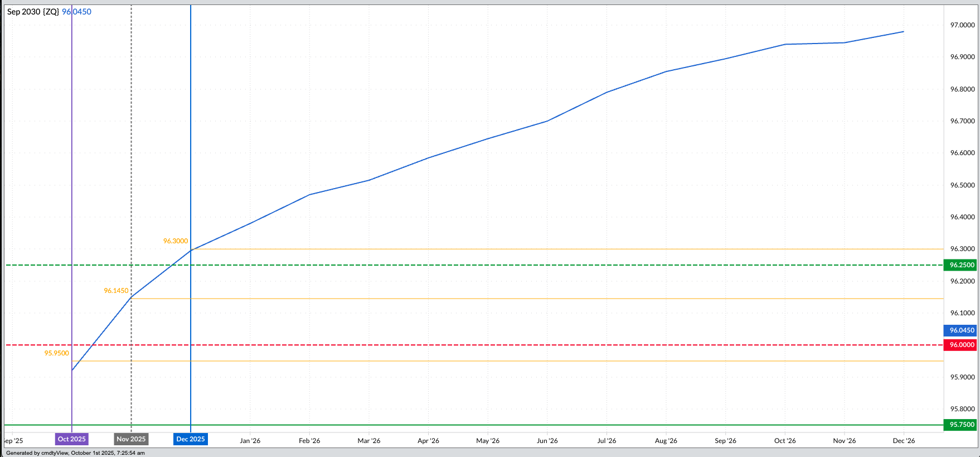
Task: Click the Jan '26 x-axis label
Action: (x=250, y=441)
